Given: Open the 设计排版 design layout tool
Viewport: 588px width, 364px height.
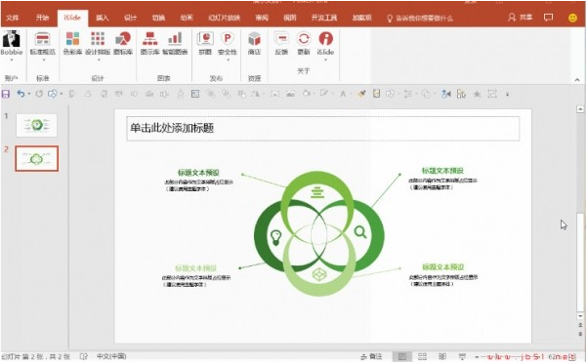Looking at the screenshot, I should (98, 43).
